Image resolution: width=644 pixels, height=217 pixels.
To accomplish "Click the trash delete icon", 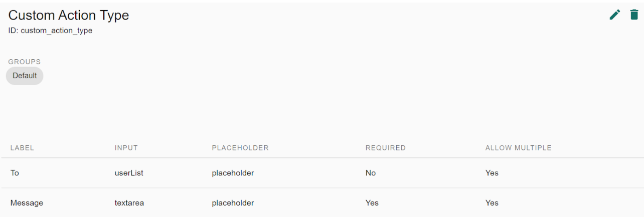I will coord(634,15).
